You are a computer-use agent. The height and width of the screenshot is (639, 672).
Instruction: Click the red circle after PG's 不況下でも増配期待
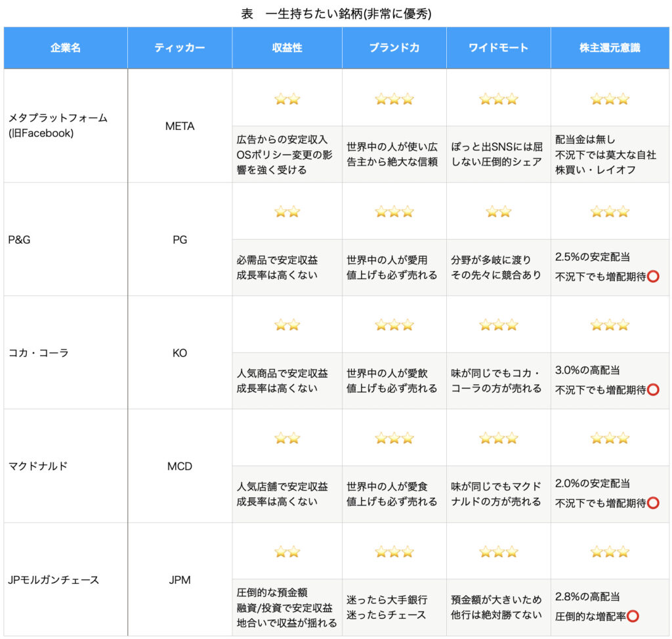point(653,276)
